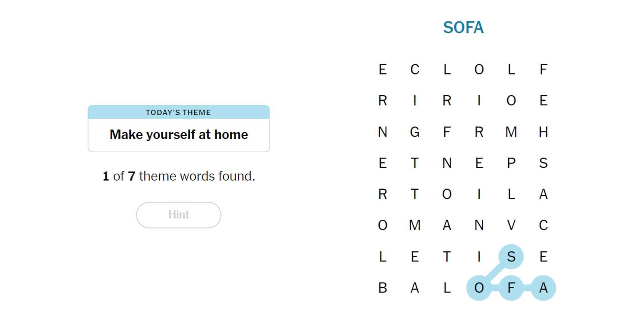Click the "1 of 7 theme words found" text

179,176
